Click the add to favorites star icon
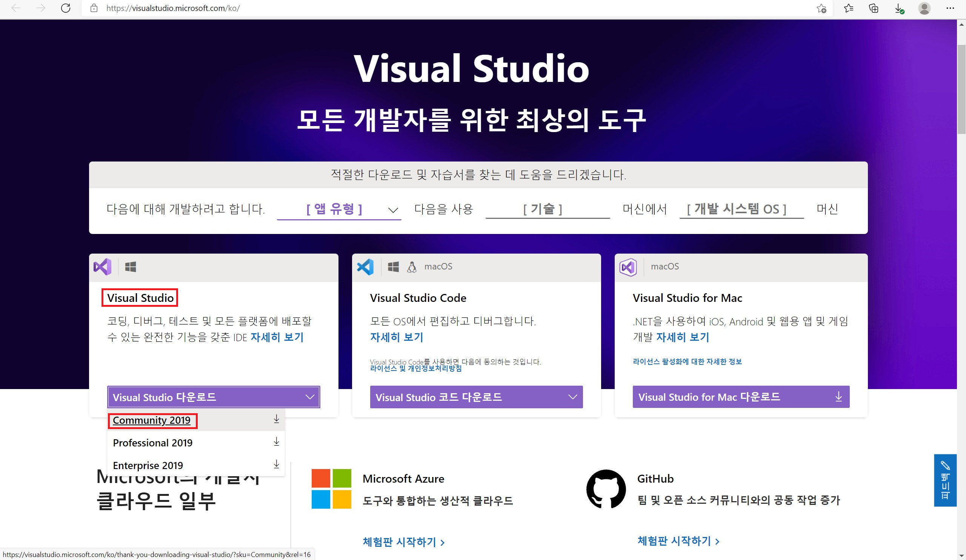The width and height of the screenshot is (966, 560). (x=821, y=8)
